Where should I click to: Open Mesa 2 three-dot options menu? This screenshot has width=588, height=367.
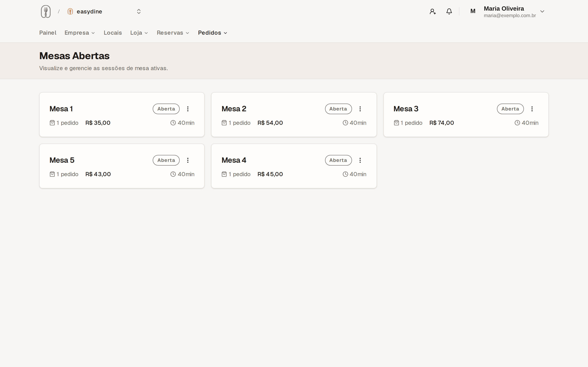(360, 109)
